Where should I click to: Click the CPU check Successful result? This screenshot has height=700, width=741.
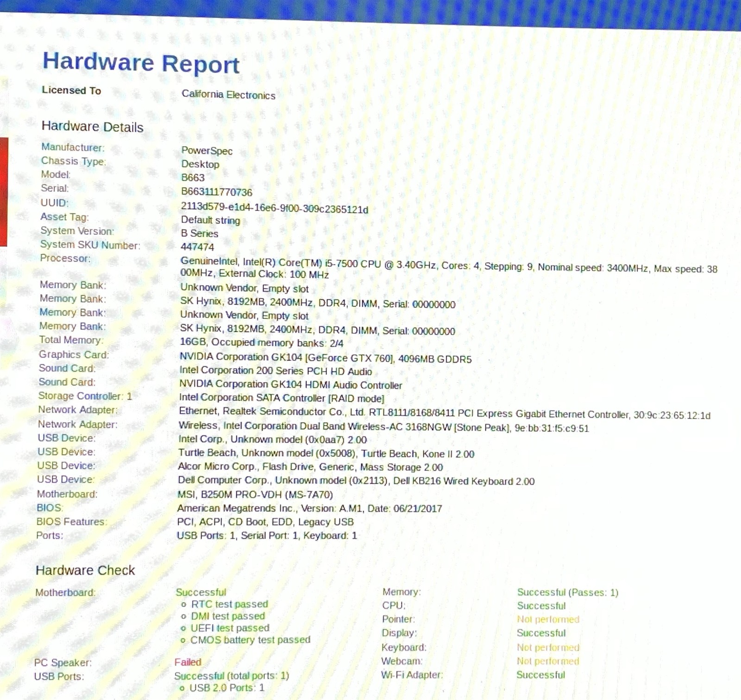541,605
